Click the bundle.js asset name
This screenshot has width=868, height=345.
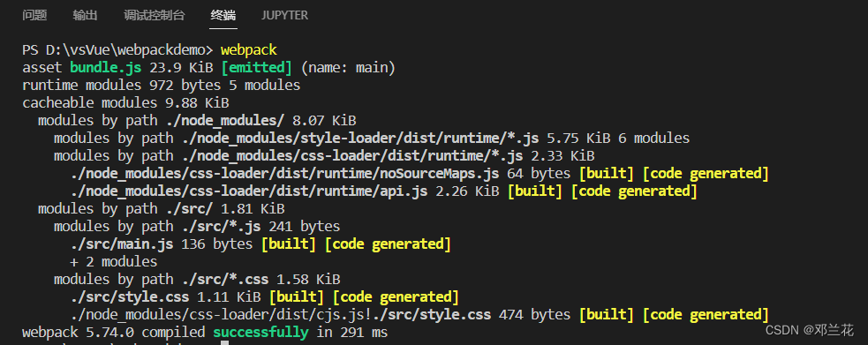tap(106, 68)
